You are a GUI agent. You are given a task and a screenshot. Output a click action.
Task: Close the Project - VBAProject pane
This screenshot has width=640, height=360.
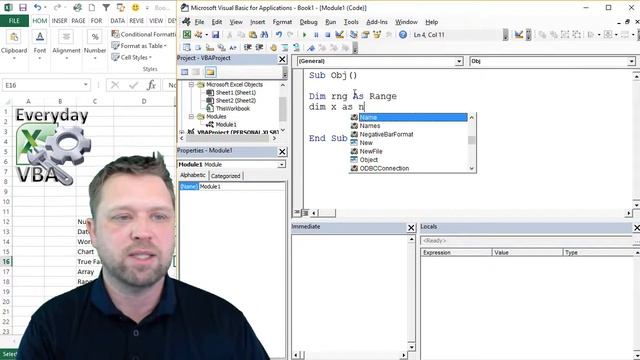[x=282, y=59]
